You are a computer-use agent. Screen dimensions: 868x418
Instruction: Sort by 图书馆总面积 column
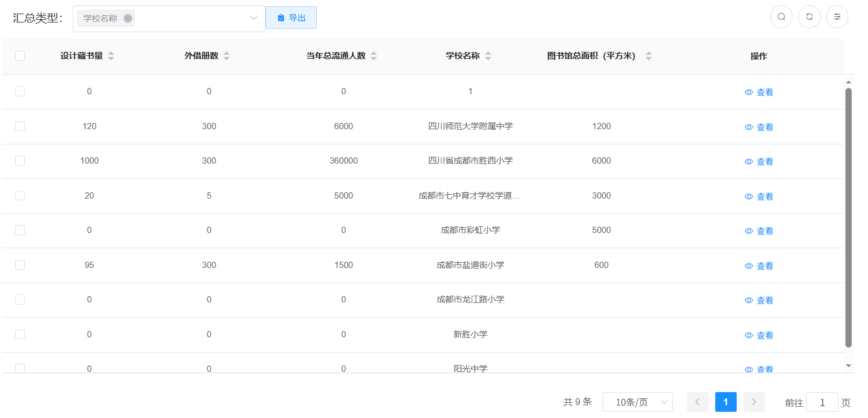648,56
